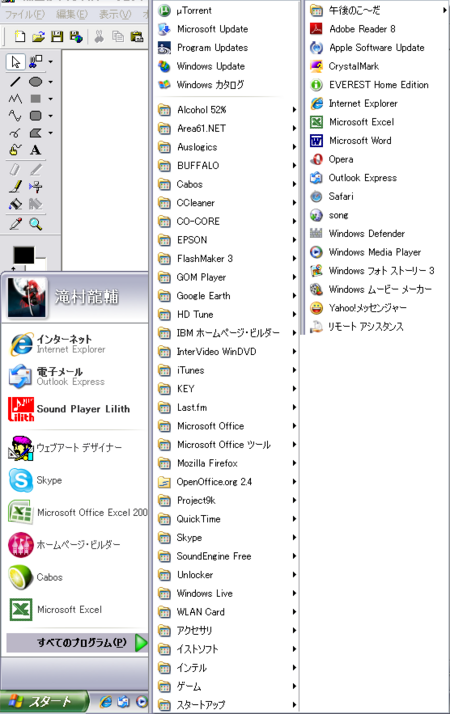Open the 表示(V) menu
This screenshot has width=450, height=714.
click(115, 15)
